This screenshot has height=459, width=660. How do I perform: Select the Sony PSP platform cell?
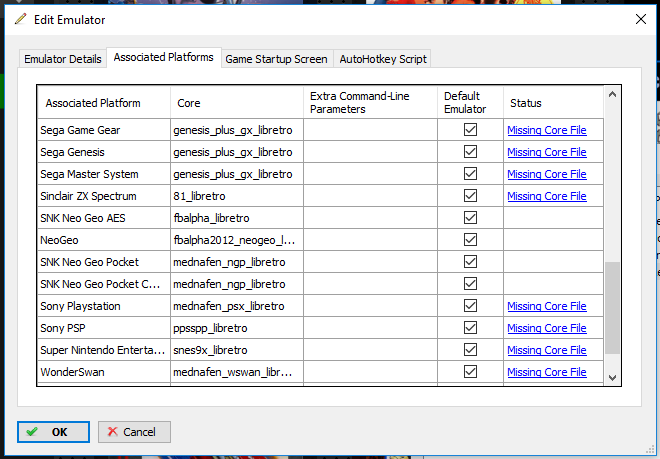[104, 328]
